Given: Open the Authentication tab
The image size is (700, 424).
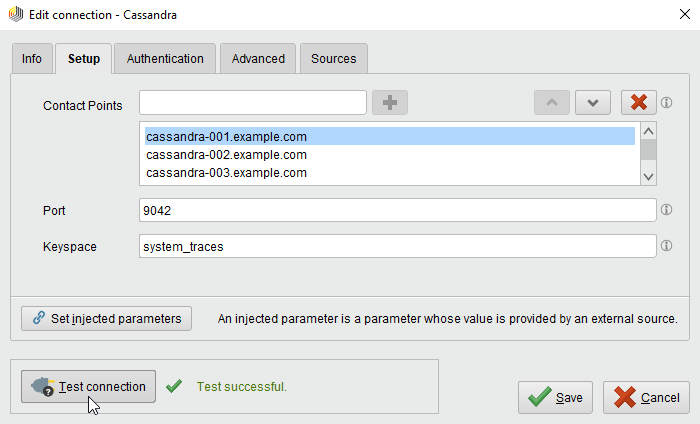Looking at the screenshot, I should coord(165,59).
